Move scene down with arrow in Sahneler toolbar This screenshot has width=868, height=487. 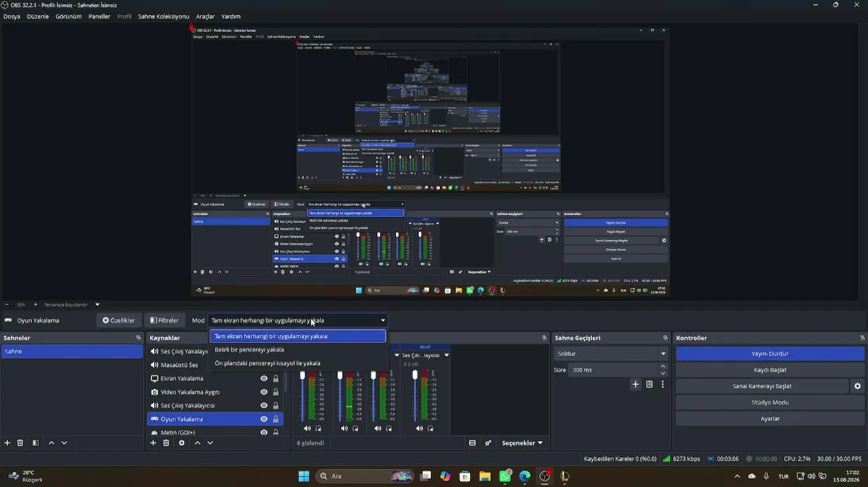click(64, 443)
